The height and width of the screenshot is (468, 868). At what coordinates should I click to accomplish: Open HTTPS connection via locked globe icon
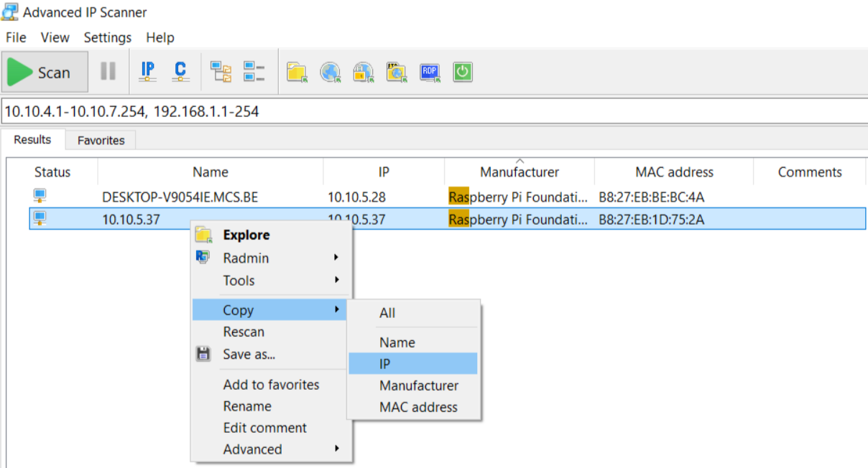point(364,72)
